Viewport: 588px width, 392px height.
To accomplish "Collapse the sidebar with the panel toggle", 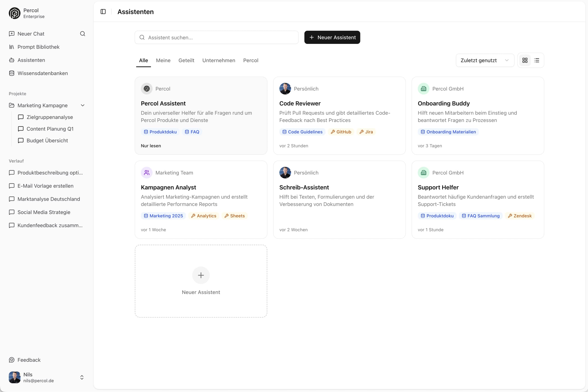I will [x=103, y=11].
